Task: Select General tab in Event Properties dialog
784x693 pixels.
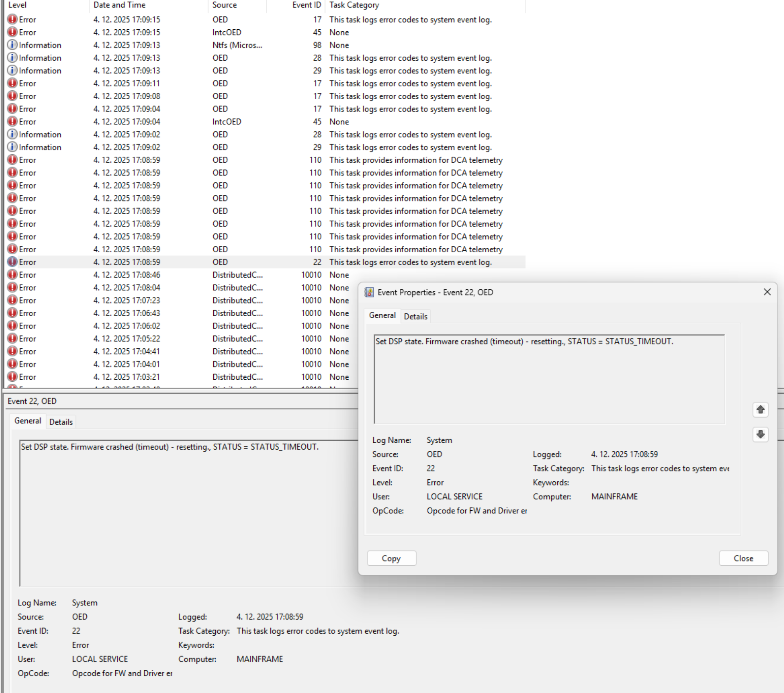Action: pyautogui.click(x=382, y=315)
